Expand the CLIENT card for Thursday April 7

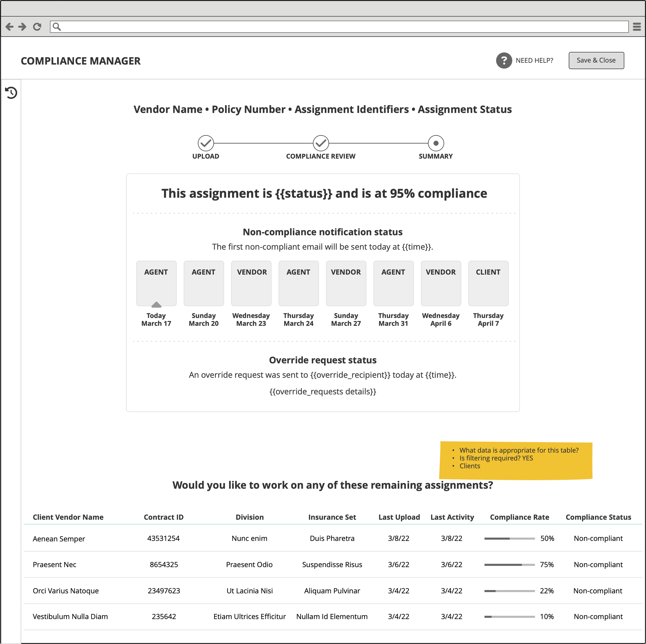(488, 283)
